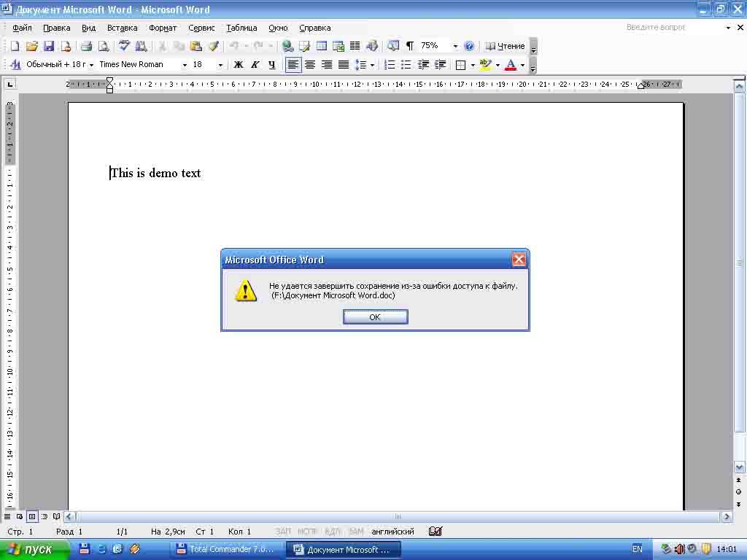Justify the paragraph text

[x=343, y=64]
